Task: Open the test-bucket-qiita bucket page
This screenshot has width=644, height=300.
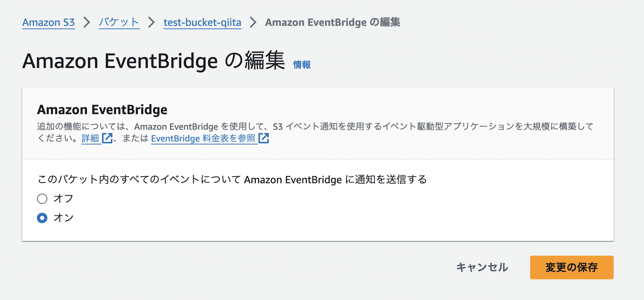Action: coord(202,22)
